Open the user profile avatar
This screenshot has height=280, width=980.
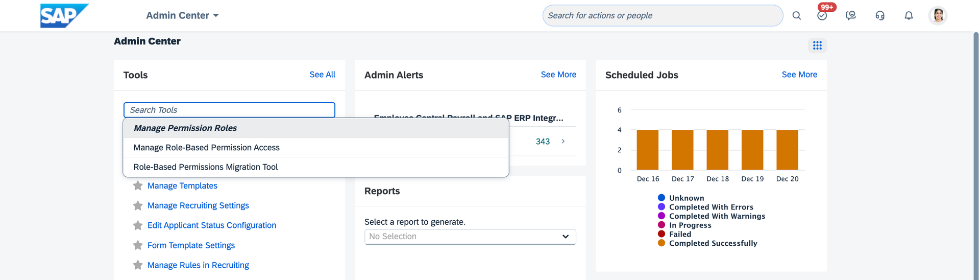coord(938,15)
